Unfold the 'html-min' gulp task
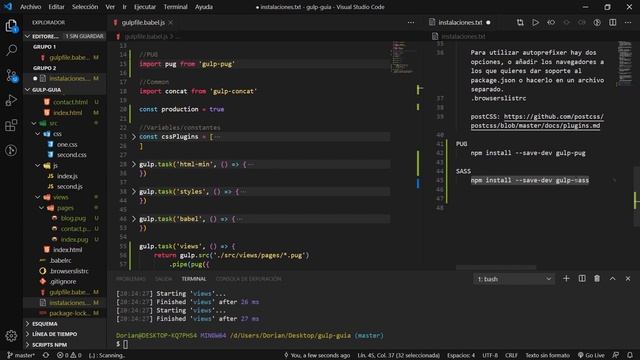Screen dimensions: 640x360 pos(133,164)
